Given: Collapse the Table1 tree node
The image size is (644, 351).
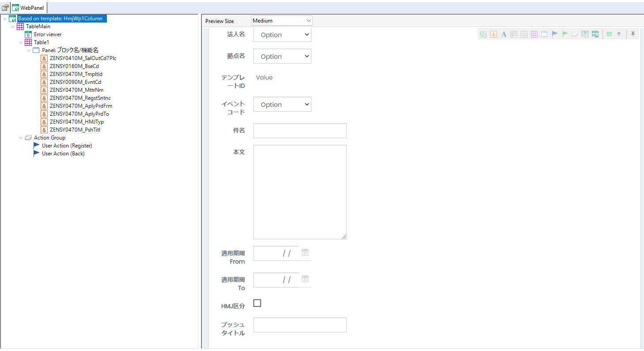Looking at the screenshot, I should [20, 42].
